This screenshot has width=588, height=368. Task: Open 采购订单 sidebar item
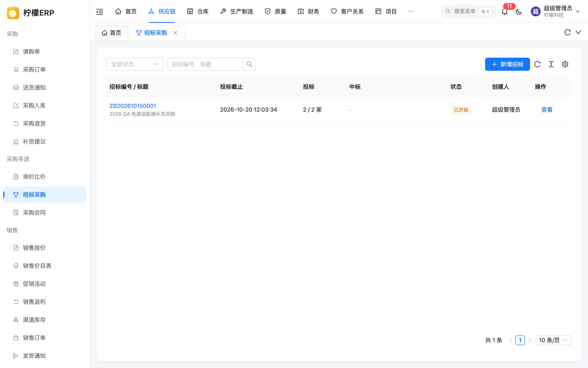click(x=45, y=70)
